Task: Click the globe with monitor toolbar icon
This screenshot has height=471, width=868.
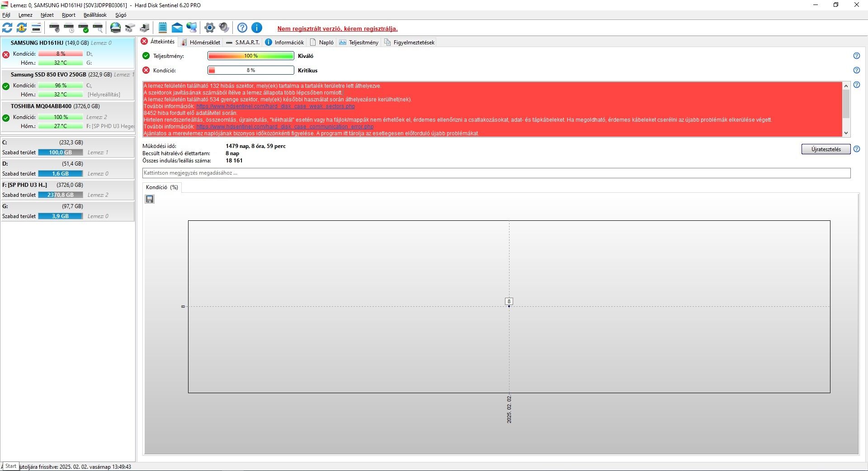Action: (x=192, y=28)
